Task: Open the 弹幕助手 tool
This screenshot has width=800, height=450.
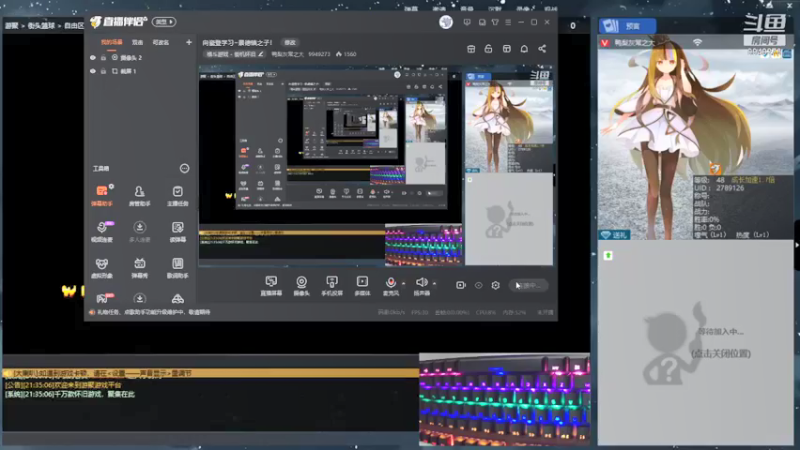Action: (x=102, y=195)
